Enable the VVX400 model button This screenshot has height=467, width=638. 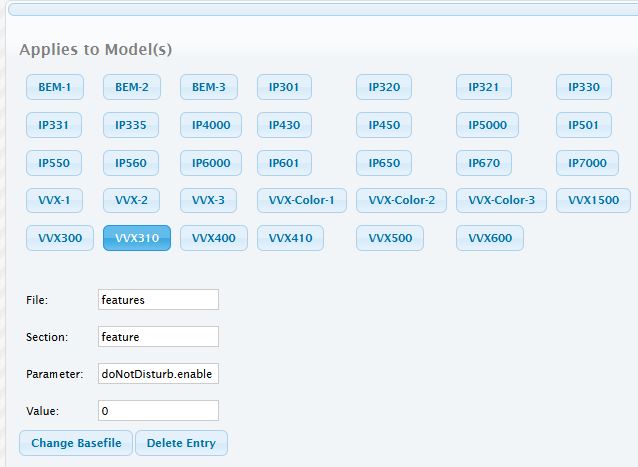click(214, 238)
